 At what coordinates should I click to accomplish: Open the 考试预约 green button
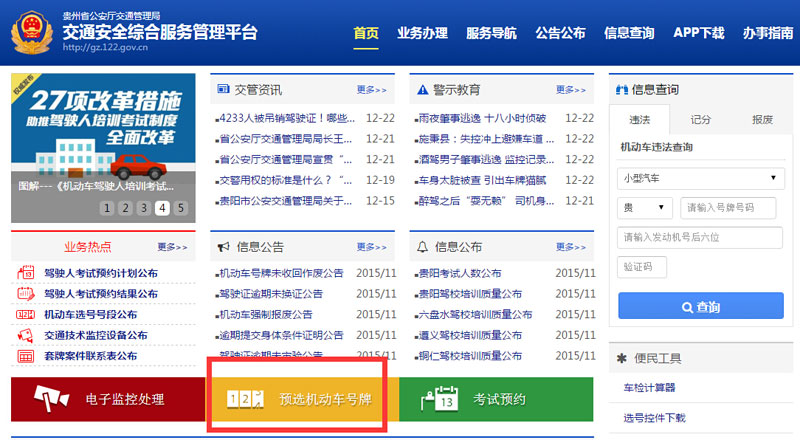pyautogui.click(x=496, y=399)
